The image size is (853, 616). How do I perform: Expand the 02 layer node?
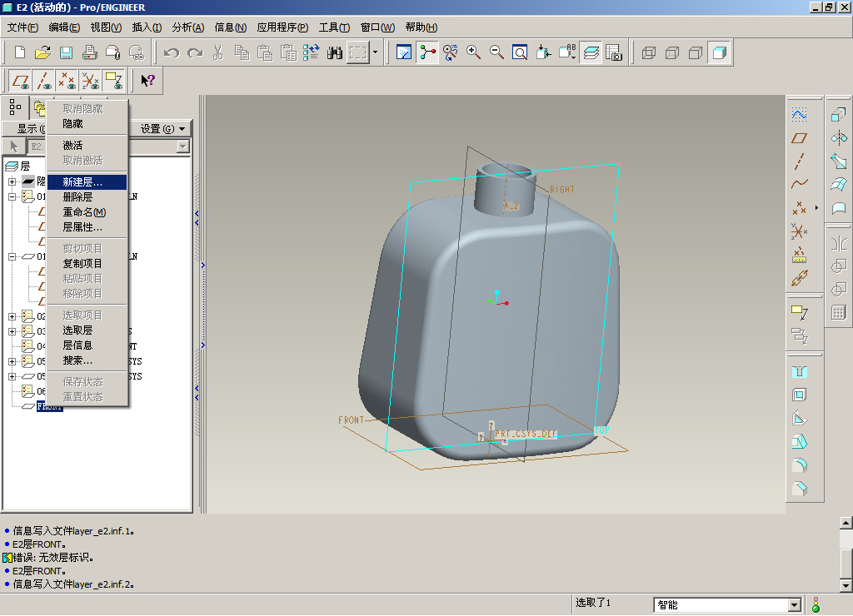tap(12, 316)
